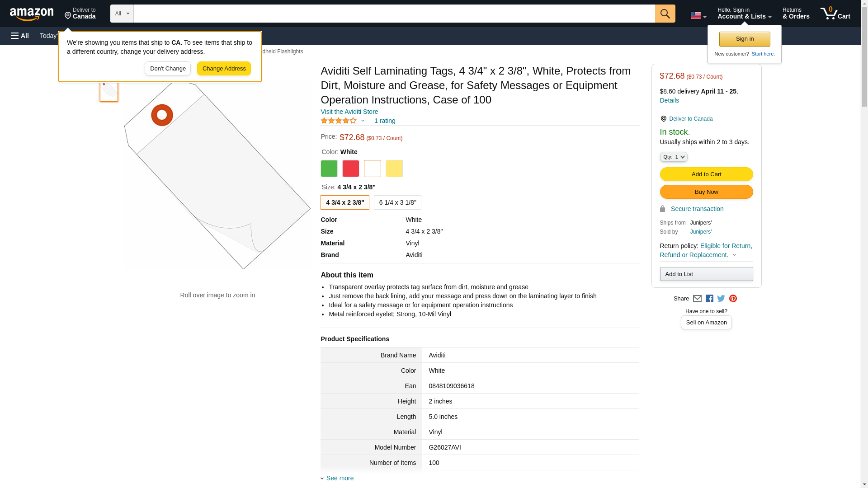The width and height of the screenshot is (868, 488).
Task: Click the search magnifier button
Action: [x=665, y=14]
